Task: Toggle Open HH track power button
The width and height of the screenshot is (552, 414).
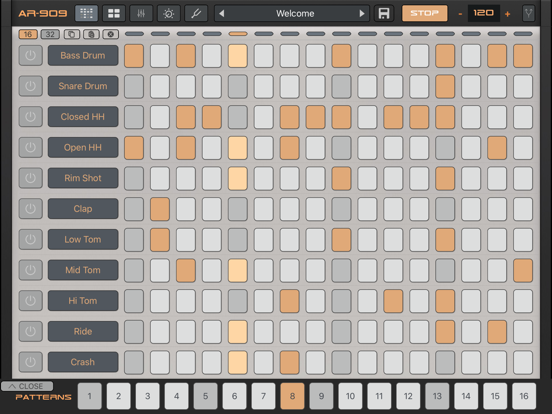Action: [x=31, y=147]
